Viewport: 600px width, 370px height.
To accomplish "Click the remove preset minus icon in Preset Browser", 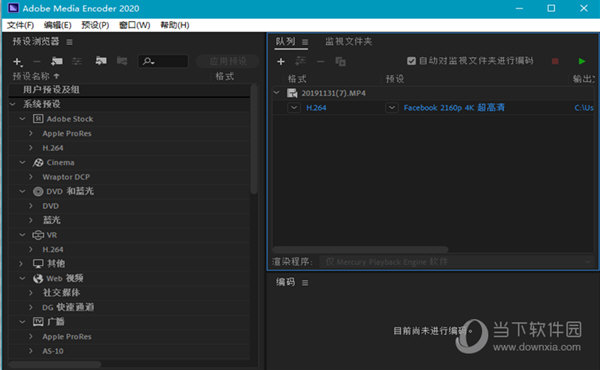I will tap(37, 61).
